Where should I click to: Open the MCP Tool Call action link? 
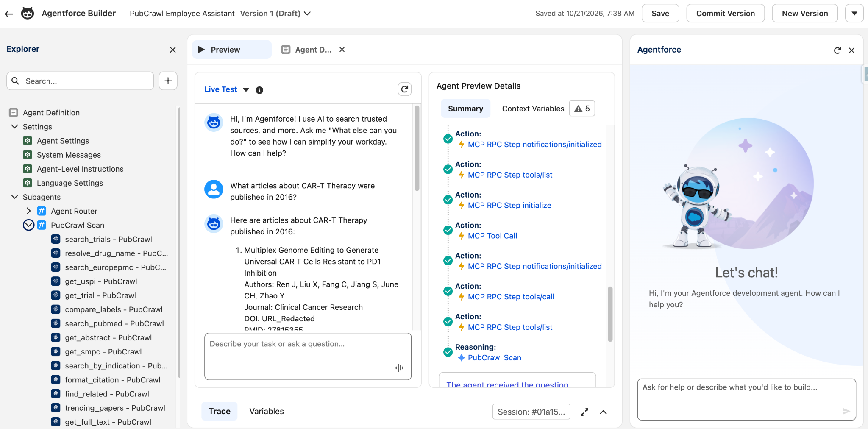492,236
